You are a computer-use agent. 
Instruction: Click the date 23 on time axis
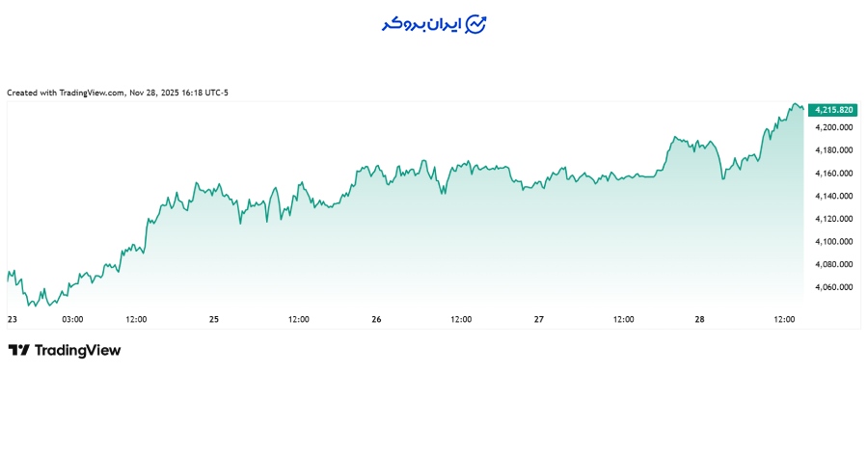pos(13,319)
